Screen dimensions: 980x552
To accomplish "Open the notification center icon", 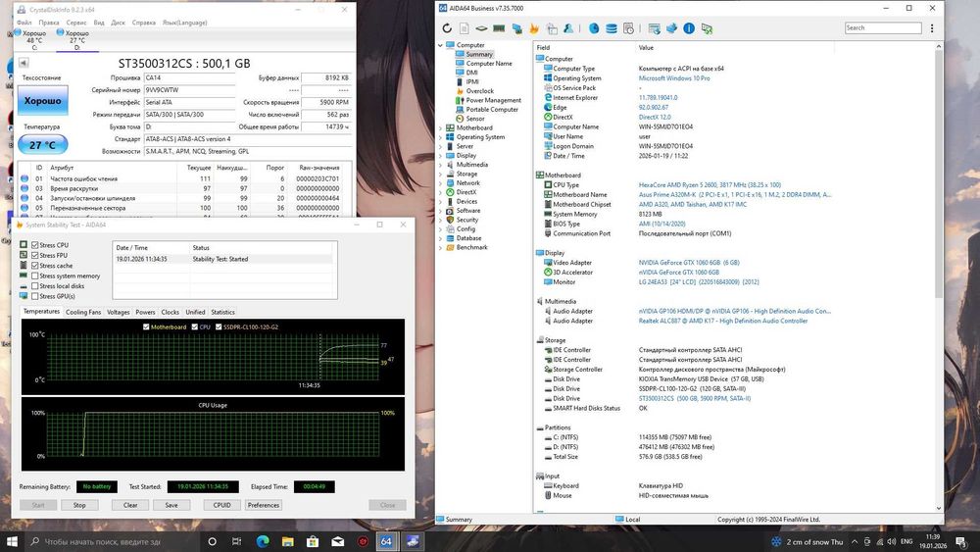I will click(x=961, y=541).
